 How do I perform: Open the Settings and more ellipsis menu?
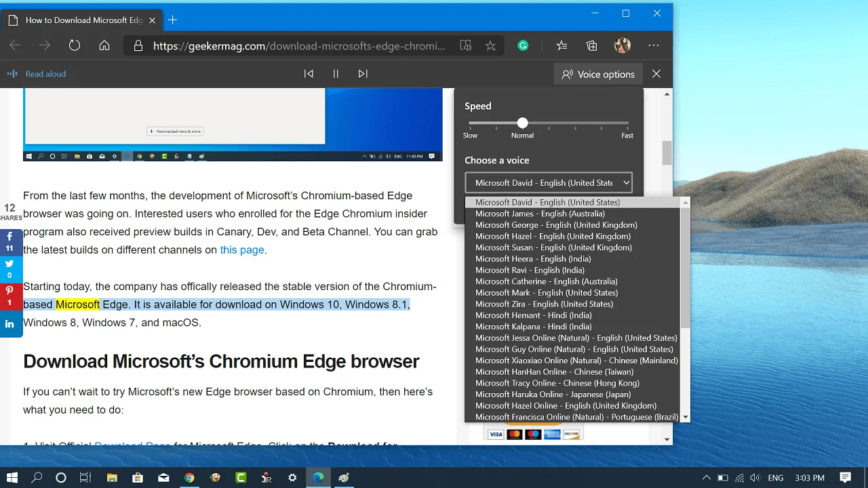(x=654, y=45)
